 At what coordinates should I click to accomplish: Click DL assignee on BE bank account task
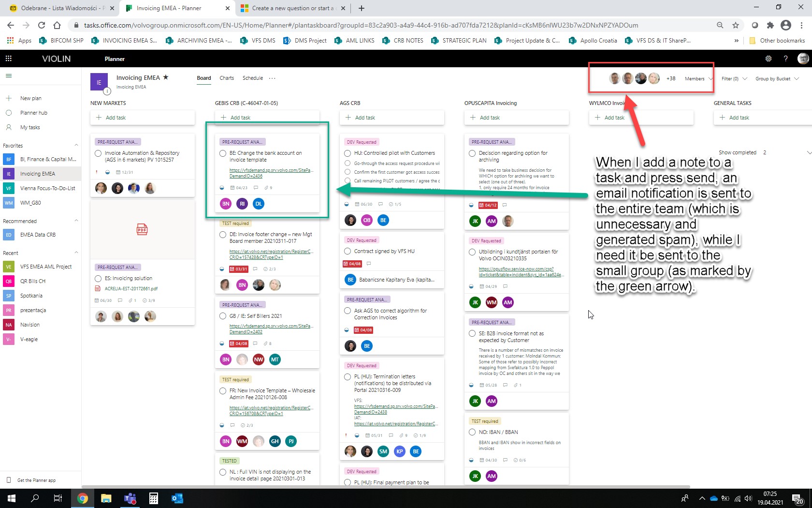[x=259, y=204]
